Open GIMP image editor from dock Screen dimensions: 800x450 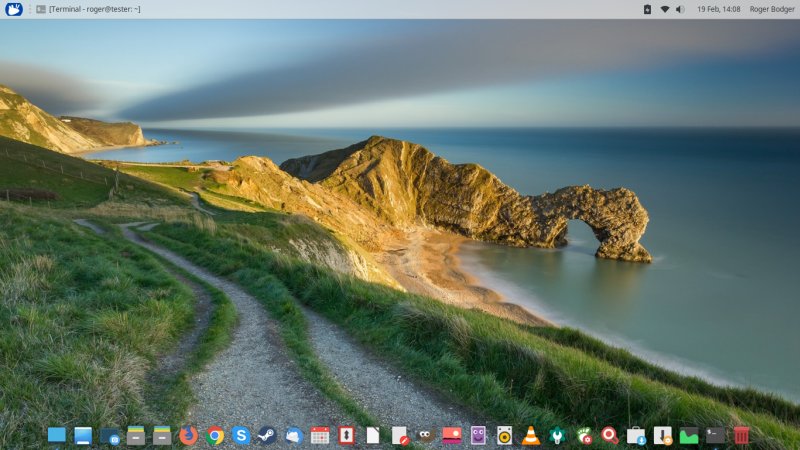(425, 435)
